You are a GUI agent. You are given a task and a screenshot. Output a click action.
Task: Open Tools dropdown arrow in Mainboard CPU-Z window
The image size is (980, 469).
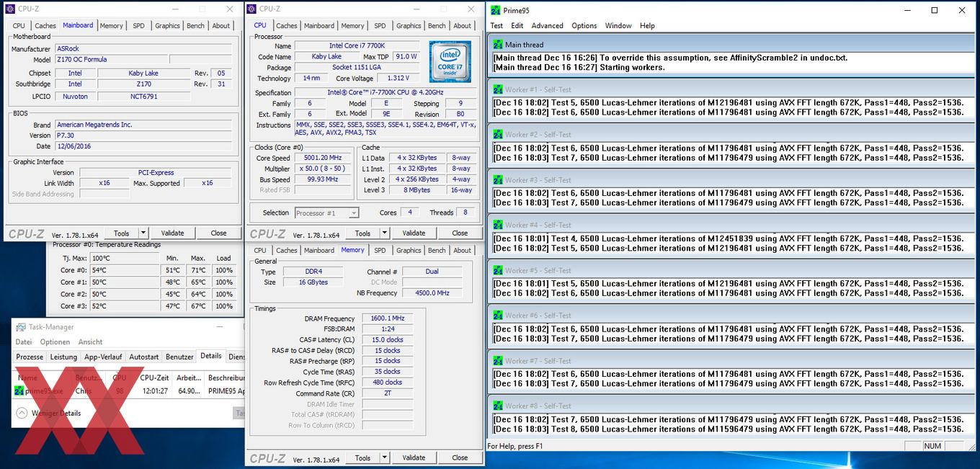pyautogui.click(x=143, y=233)
